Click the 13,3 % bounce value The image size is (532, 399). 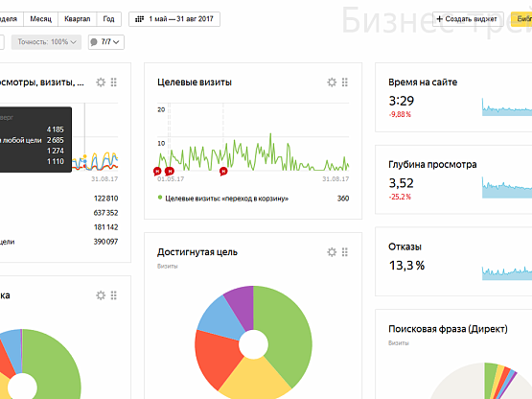point(406,266)
